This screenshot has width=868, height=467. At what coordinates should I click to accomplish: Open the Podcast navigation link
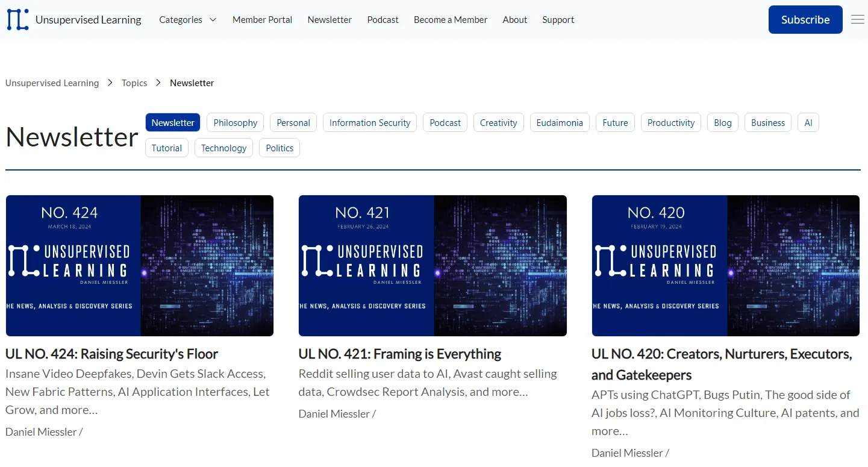point(383,20)
